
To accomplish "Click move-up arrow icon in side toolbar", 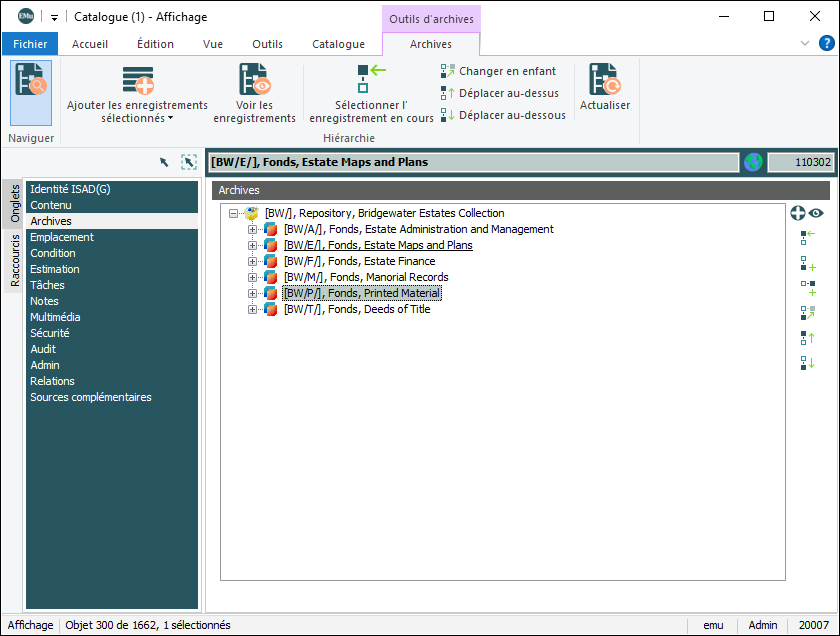I will [x=808, y=338].
